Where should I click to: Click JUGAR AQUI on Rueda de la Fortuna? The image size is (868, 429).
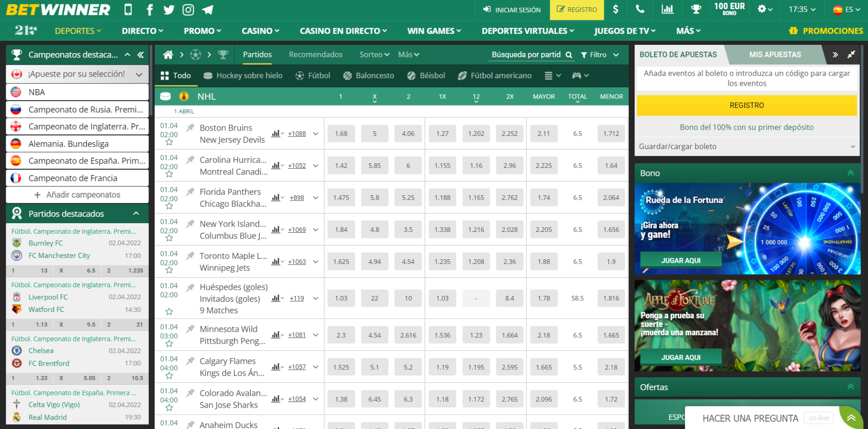681,260
